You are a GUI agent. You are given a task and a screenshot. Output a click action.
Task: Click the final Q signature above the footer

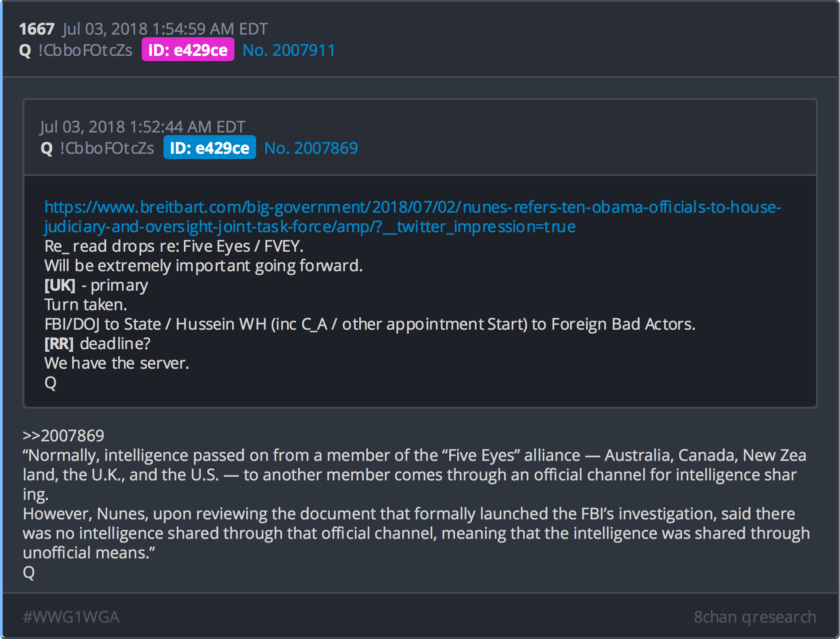29,573
